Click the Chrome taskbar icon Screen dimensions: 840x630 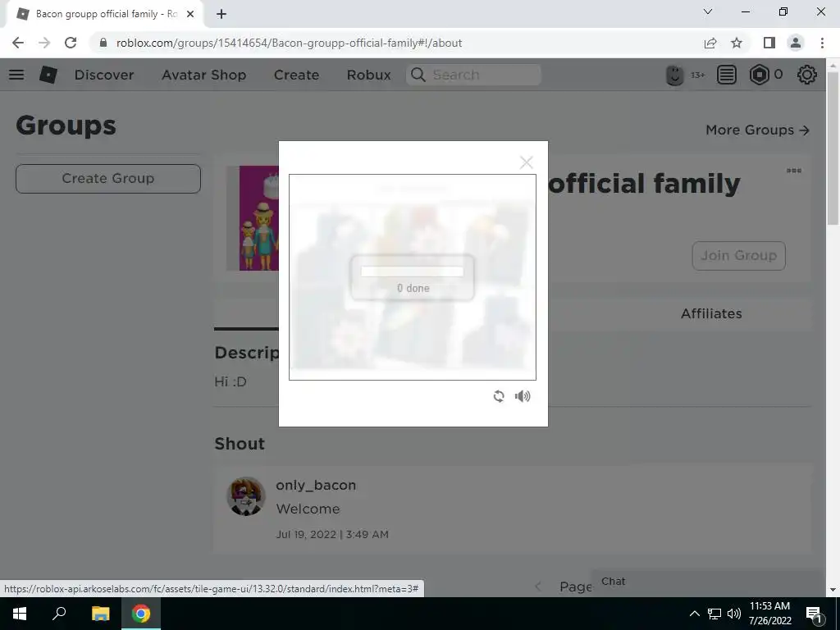pos(141,614)
